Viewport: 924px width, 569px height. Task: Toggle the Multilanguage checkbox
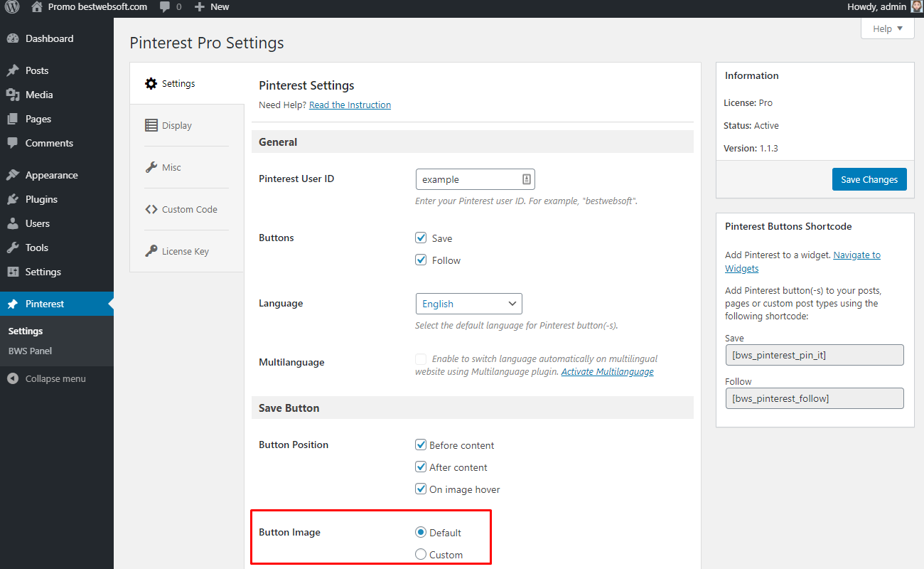tap(421, 359)
